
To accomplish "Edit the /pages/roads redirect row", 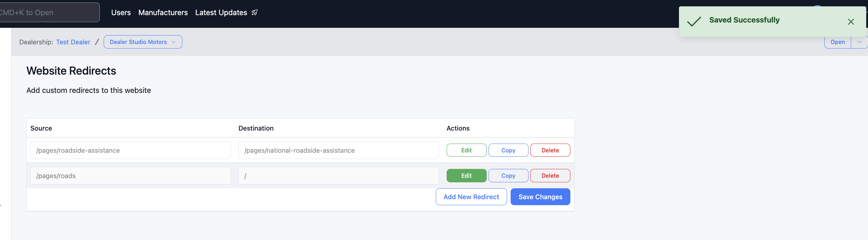I will (466, 176).
